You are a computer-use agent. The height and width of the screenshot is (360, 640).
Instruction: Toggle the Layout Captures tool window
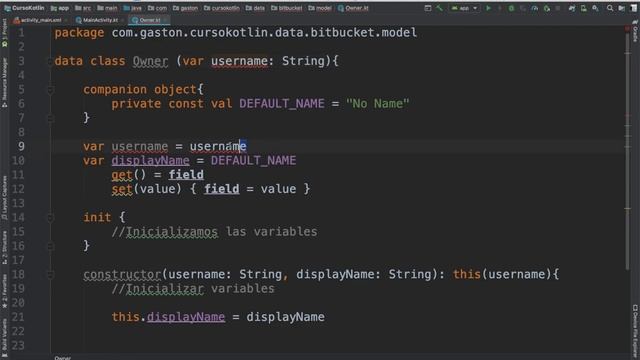[x=4, y=198]
